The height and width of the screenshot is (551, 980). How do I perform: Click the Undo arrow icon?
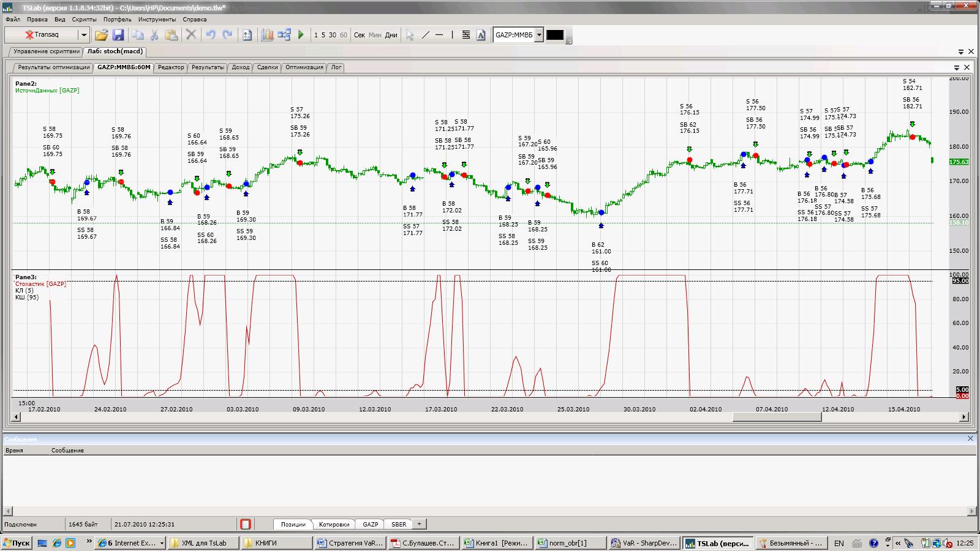pyautogui.click(x=210, y=35)
